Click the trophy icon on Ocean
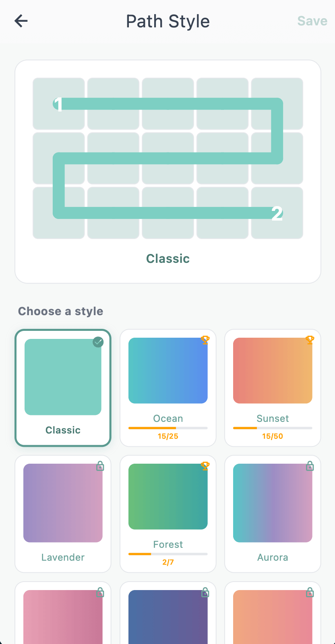The width and height of the screenshot is (335, 644). tap(205, 340)
